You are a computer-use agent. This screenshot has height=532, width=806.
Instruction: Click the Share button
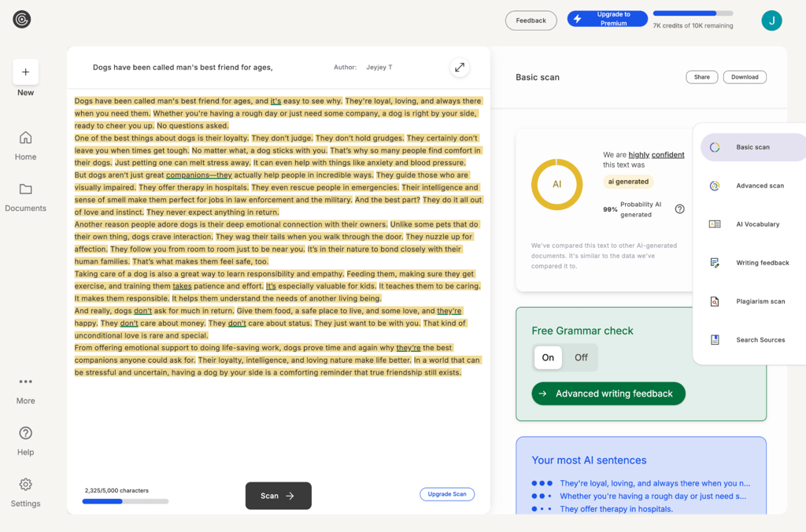[x=701, y=77]
